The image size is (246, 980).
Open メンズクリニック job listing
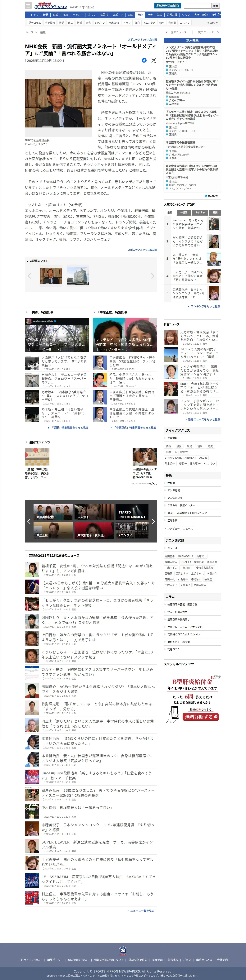(x=193, y=60)
